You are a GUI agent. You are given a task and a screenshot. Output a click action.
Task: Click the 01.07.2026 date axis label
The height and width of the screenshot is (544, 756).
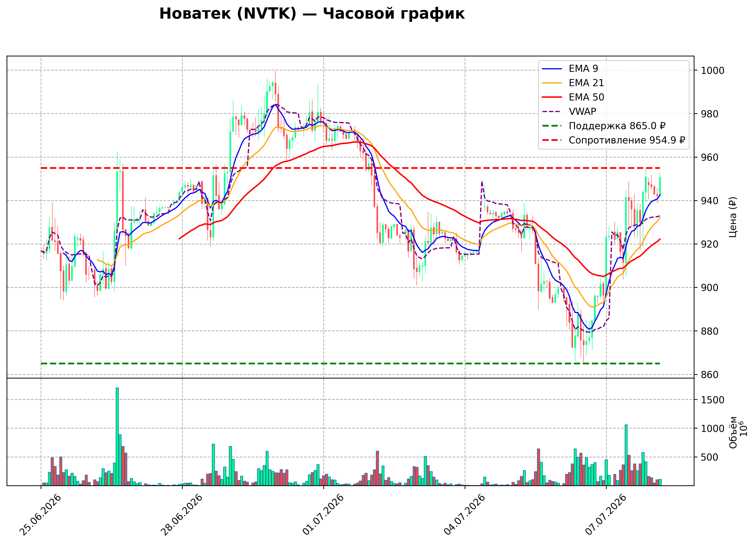point(323,515)
